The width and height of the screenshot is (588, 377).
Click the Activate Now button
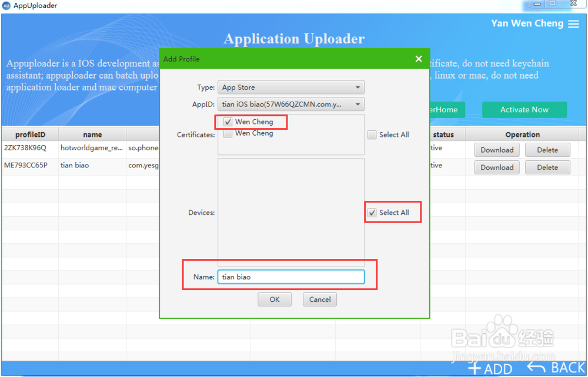(524, 110)
